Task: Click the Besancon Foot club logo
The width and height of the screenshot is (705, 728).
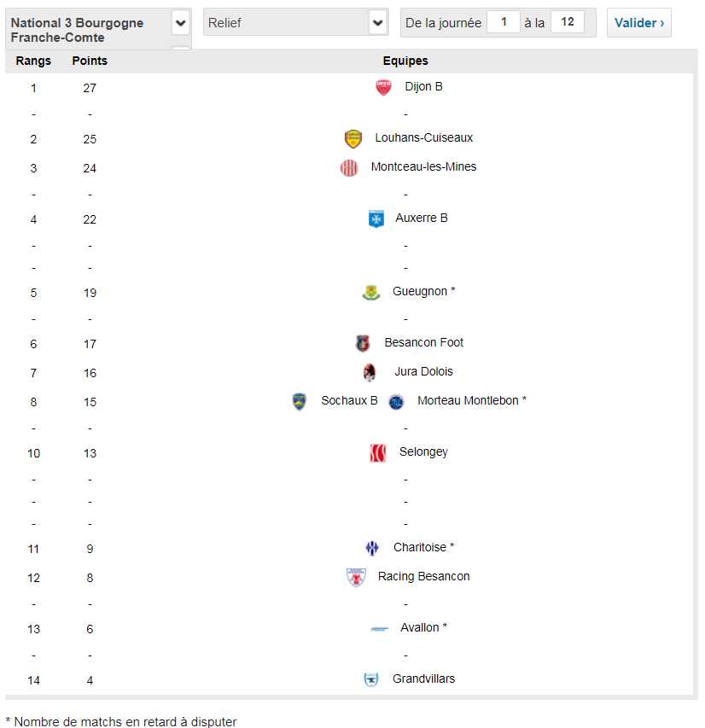Action: pos(363,344)
